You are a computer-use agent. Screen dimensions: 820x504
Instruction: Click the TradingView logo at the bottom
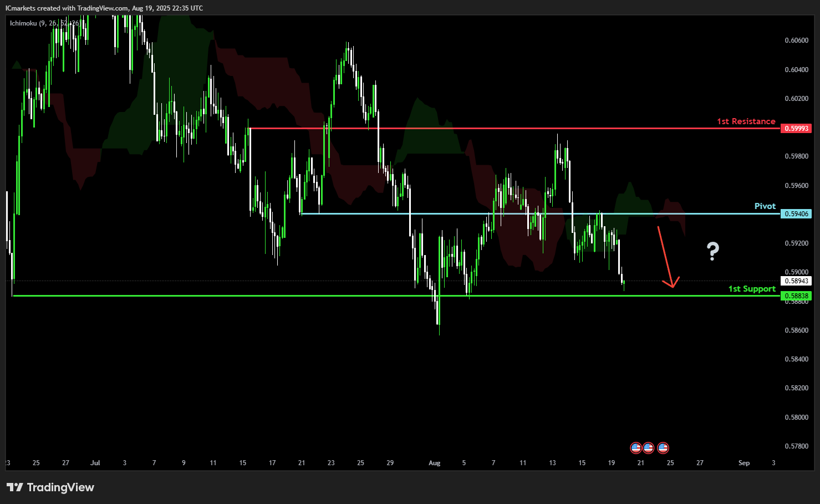(50, 487)
